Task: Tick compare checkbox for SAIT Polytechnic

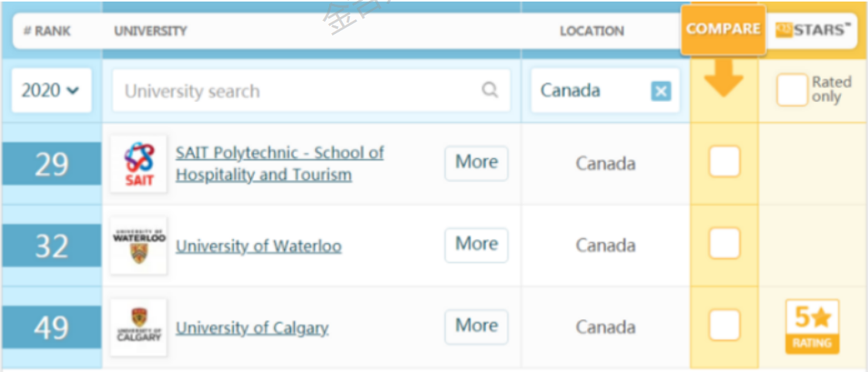Action: (724, 162)
